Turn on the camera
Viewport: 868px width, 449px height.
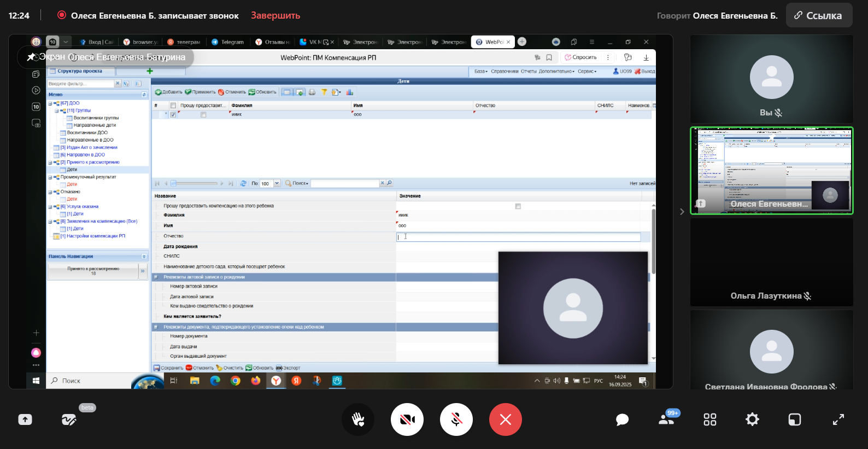[x=407, y=419]
